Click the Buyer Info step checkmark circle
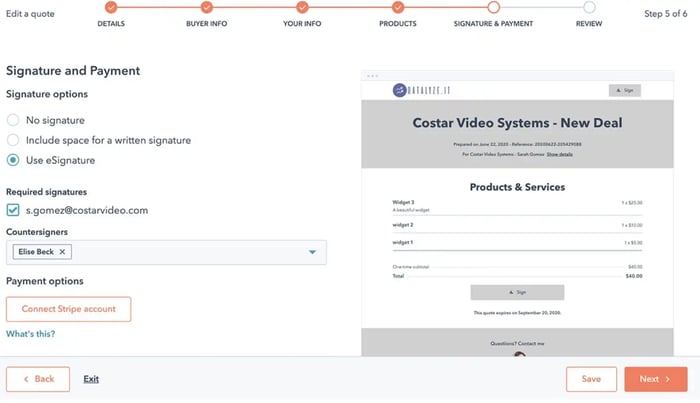 (208, 7)
